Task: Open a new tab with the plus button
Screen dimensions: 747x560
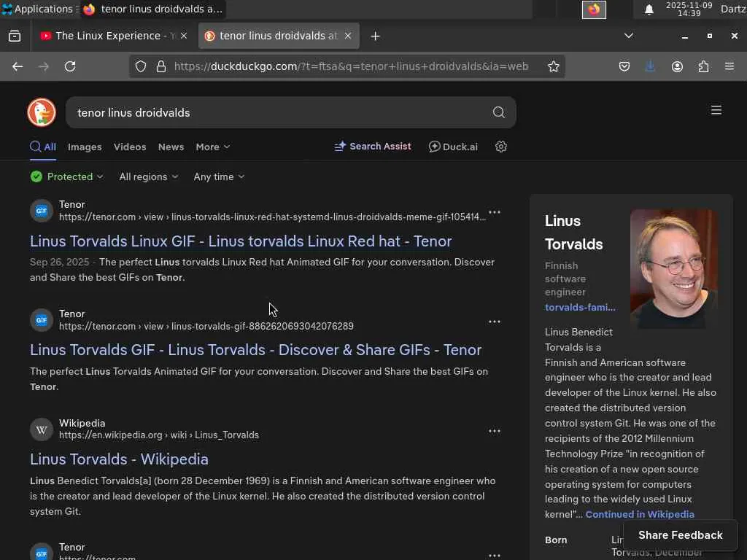Action: click(x=375, y=36)
